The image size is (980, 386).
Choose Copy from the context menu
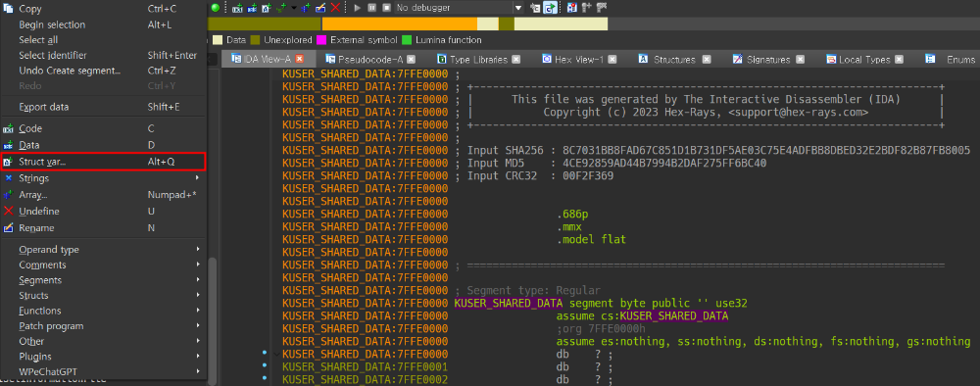point(103,10)
